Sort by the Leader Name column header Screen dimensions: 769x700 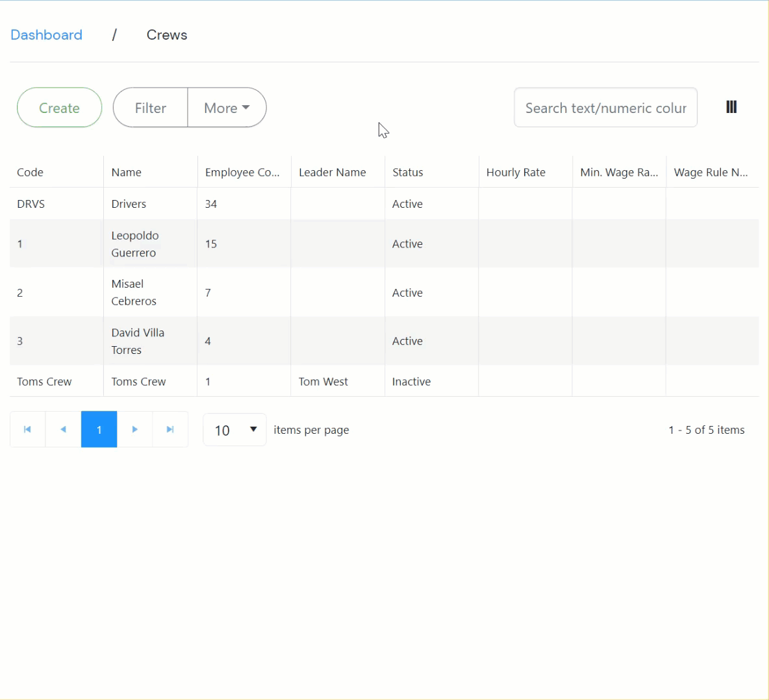point(332,172)
